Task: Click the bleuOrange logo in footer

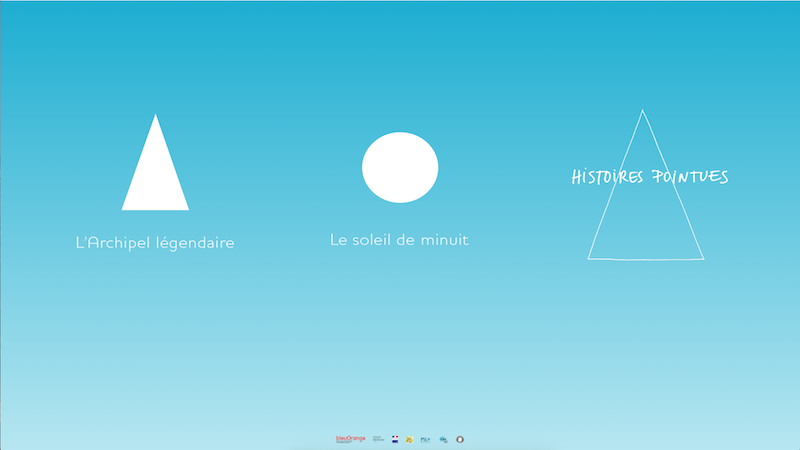Action: [x=350, y=439]
